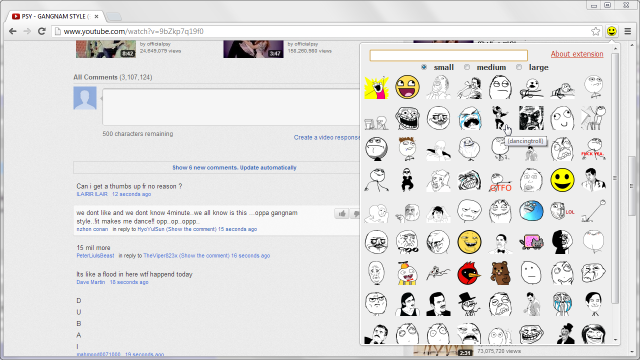Pick the GTFO rage face icon
This screenshot has width=640, height=360.
500,180
